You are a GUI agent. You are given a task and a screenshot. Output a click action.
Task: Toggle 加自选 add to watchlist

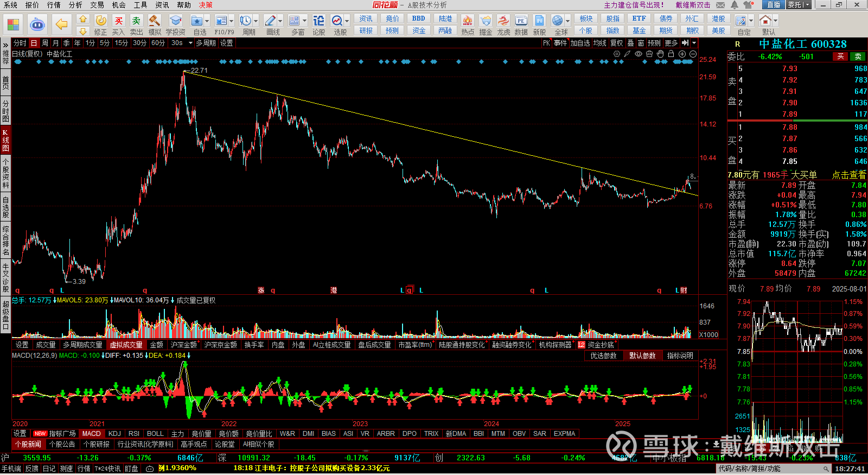click(x=580, y=43)
